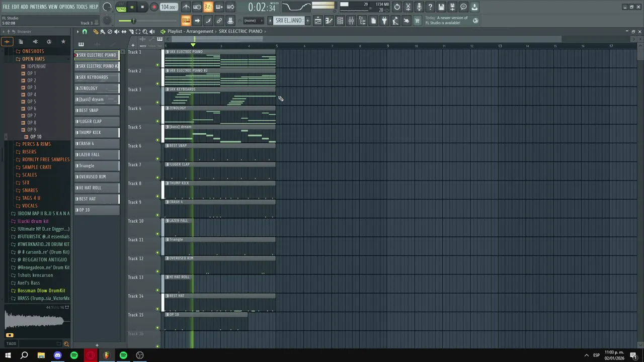Click the download content library icon

(474, 7)
